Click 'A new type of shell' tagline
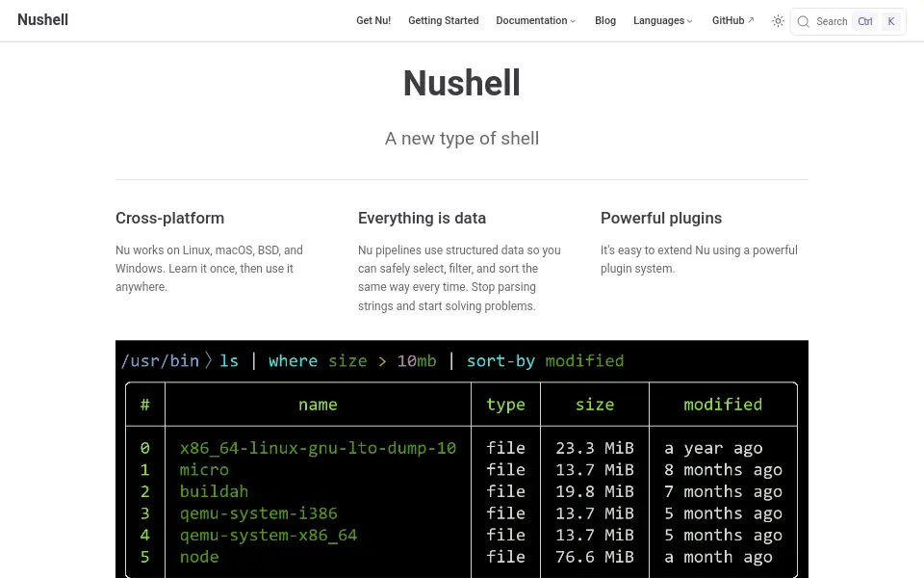This screenshot has width=924, height=578. 462,139
